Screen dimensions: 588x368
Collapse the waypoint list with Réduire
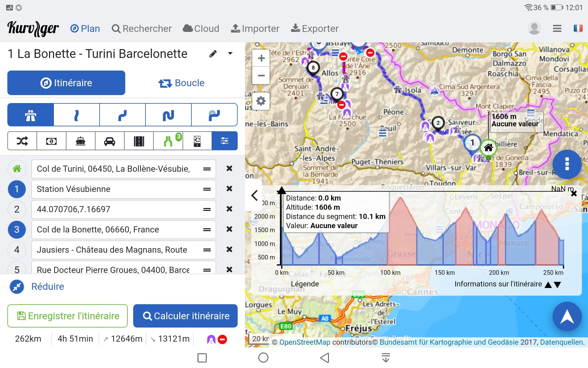tap(47, 286)
